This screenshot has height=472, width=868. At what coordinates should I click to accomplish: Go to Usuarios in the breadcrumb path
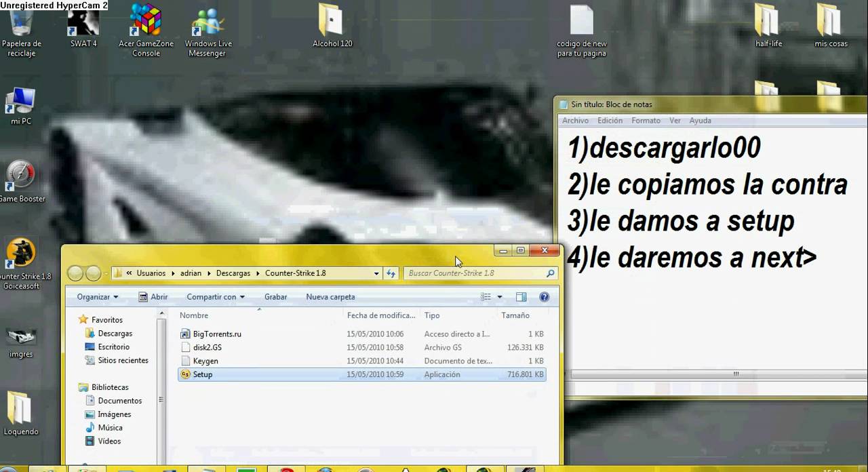151,273
